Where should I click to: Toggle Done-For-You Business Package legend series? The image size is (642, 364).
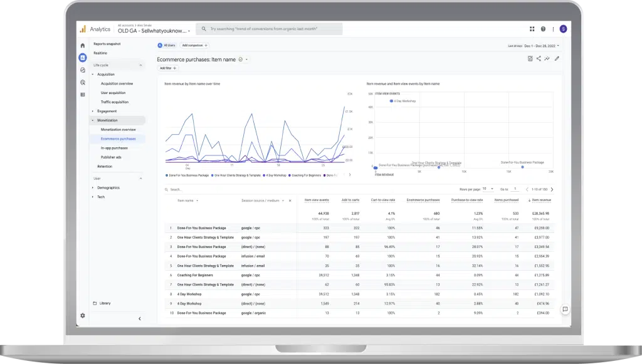[x=188, y=175]
